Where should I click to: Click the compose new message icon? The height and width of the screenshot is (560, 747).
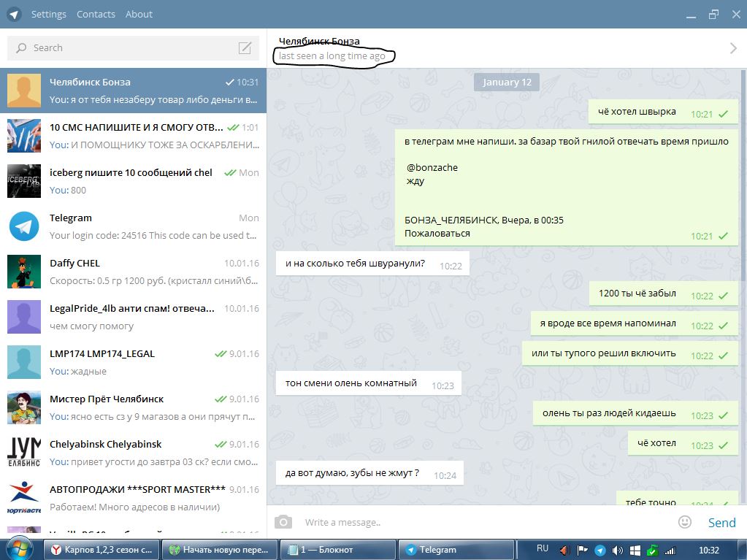tap(245, 47)
